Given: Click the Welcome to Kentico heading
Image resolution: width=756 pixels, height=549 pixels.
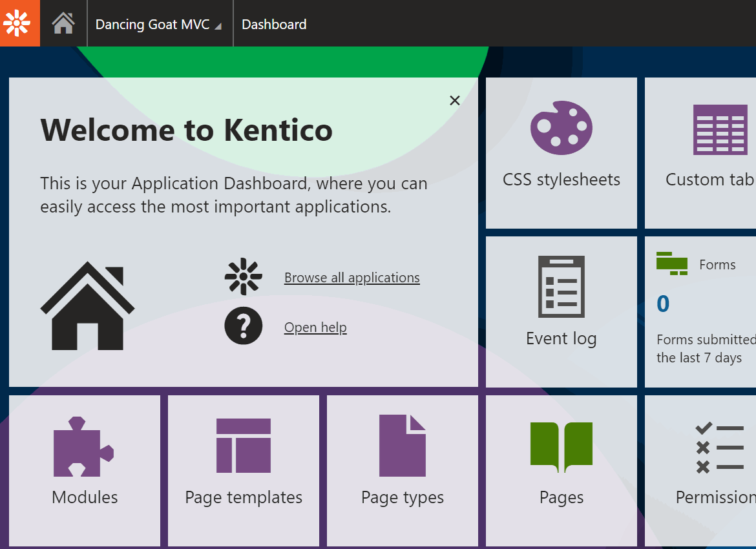Looking at the screenshot, I should click(x=187, y=130).
